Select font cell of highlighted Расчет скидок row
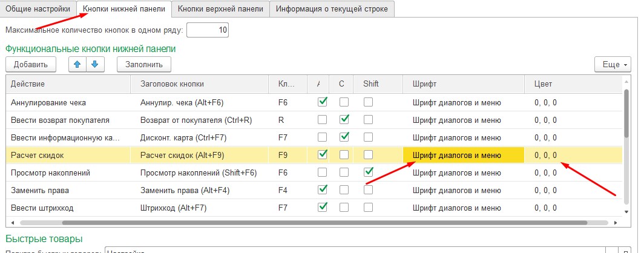 click(x=463, y=156)
